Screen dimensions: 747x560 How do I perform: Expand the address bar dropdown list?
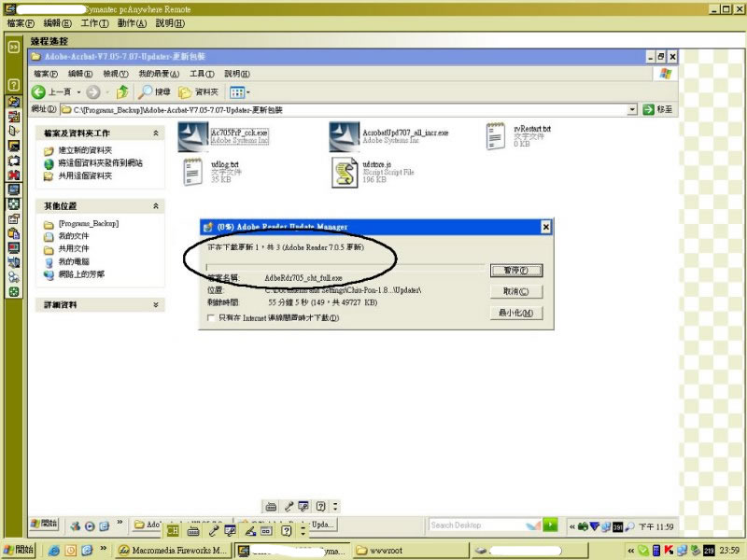632,110
